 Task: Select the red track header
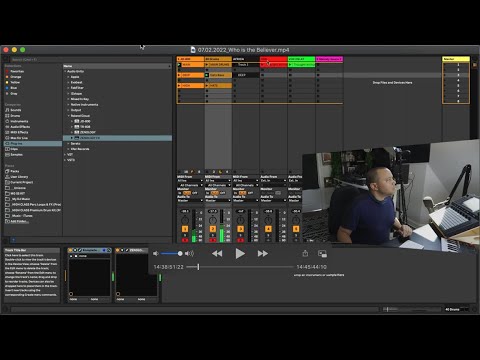pyautogui.click(x=273, y=59)
